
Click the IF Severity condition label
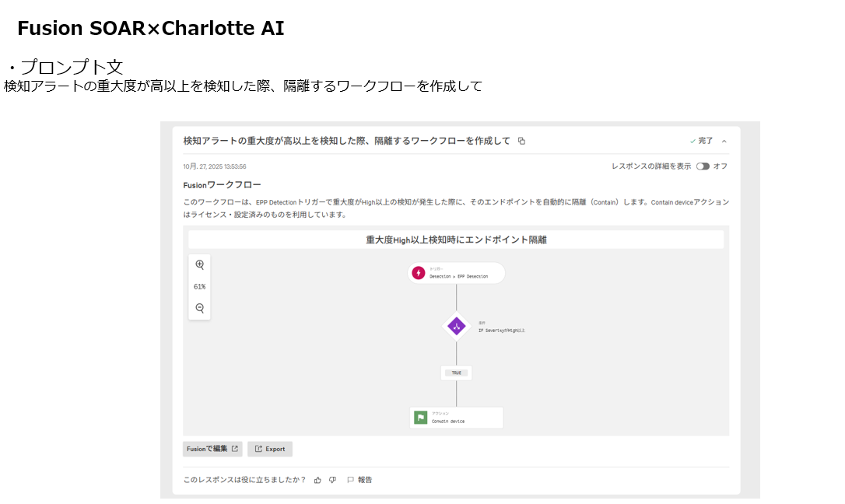[501, 330]
